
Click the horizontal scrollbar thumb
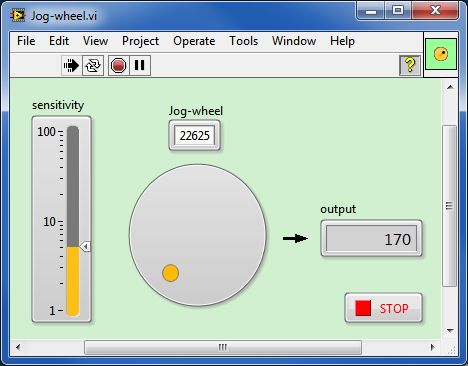(x=223, y=347)
